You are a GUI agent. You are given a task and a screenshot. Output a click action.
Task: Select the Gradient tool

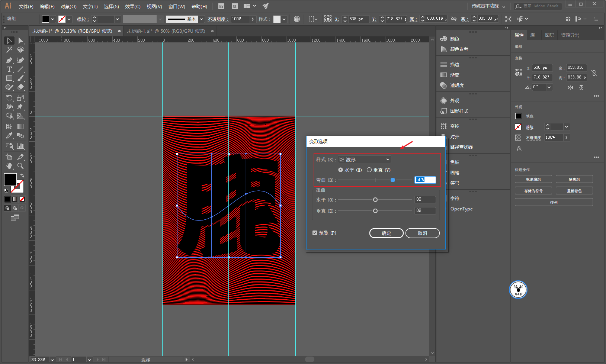coord(20,126)
